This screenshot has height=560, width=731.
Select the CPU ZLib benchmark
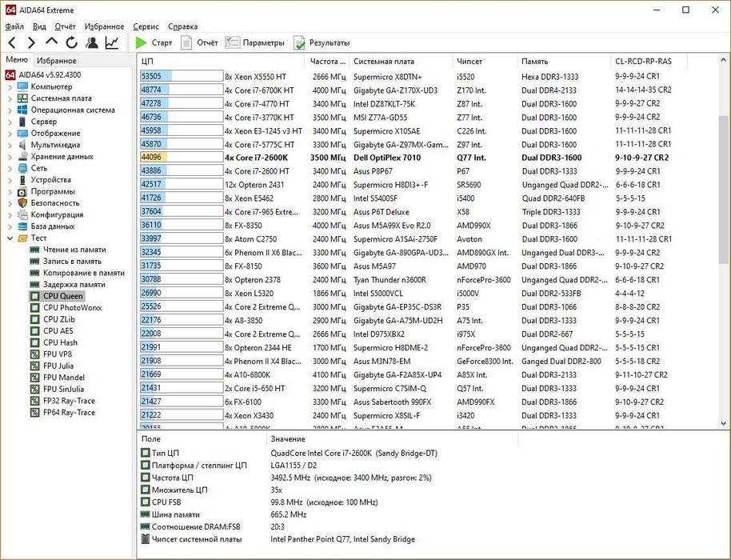click(x=58, y=319)
